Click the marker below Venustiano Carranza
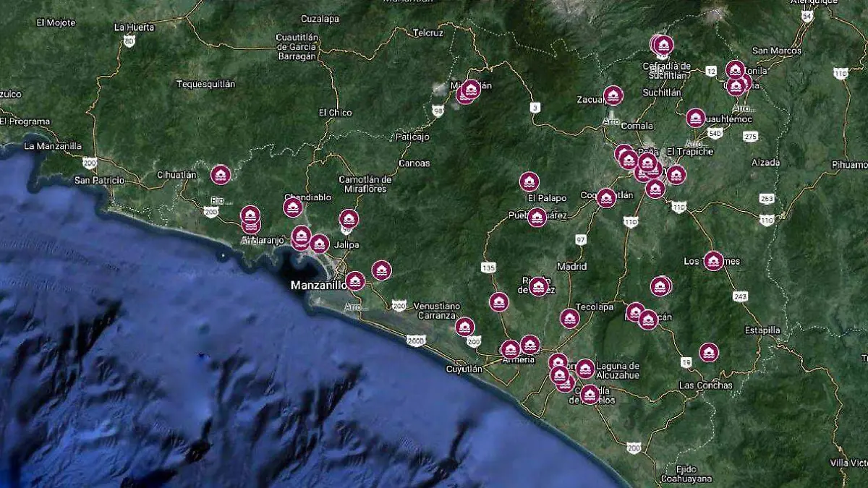The width and height of the screenshot is (868, 488). 465,327
